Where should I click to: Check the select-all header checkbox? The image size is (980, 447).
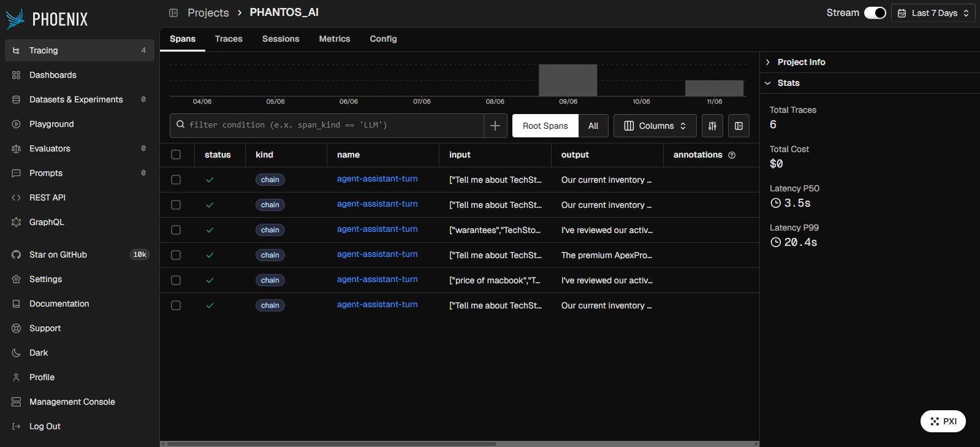click(x=176, y=155)
